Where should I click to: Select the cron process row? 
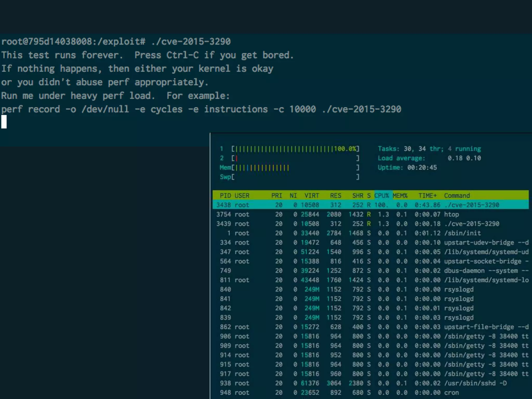[370, 393]
